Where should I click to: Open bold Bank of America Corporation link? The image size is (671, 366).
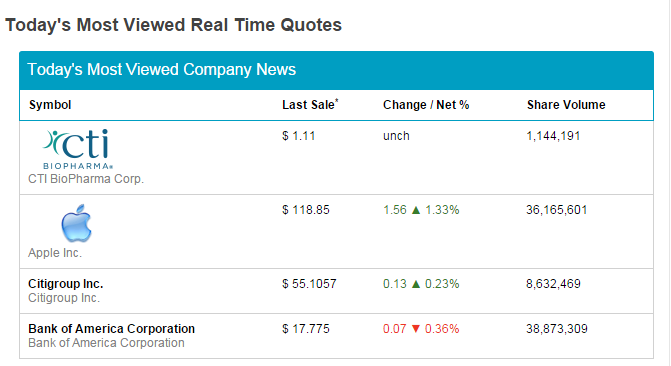click(x=111, y=329)
